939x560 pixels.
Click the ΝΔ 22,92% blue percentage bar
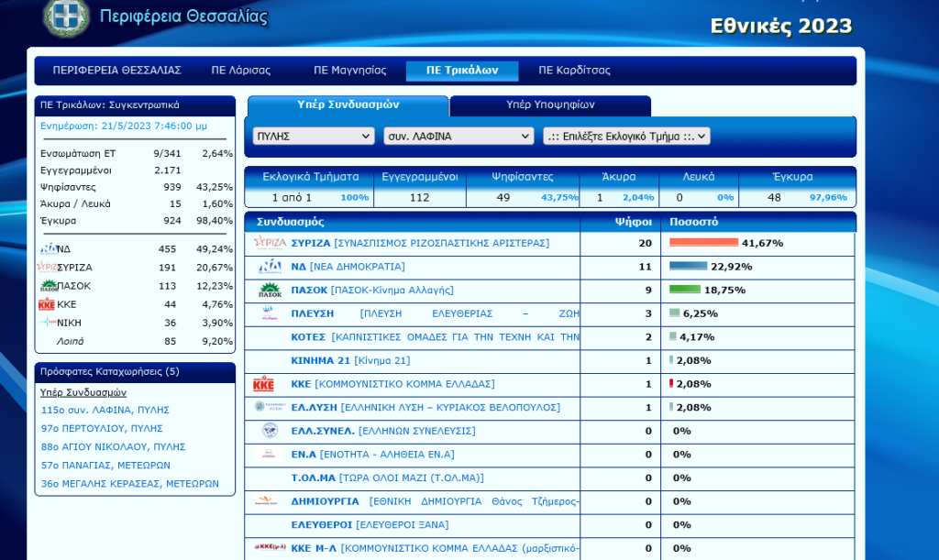tap(688, 266)
